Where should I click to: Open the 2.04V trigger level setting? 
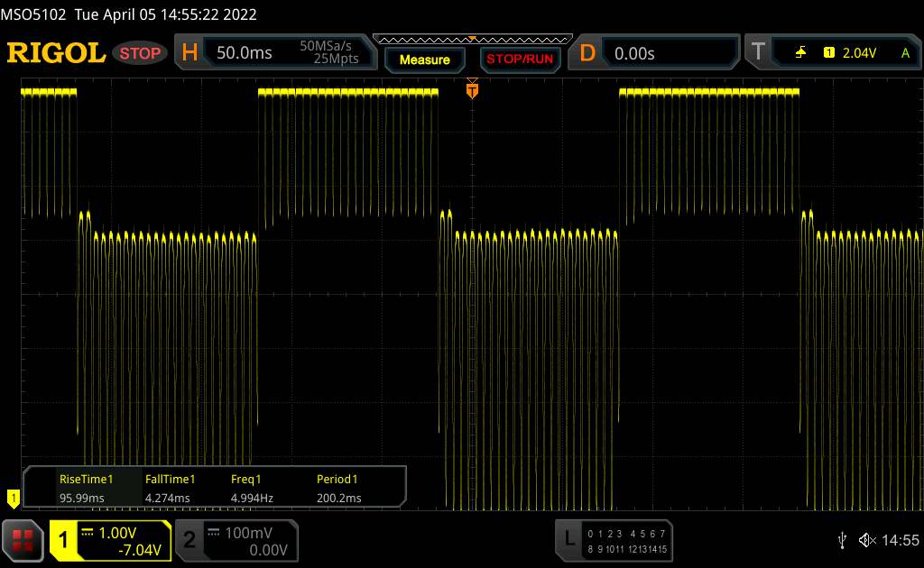[859, 53]
